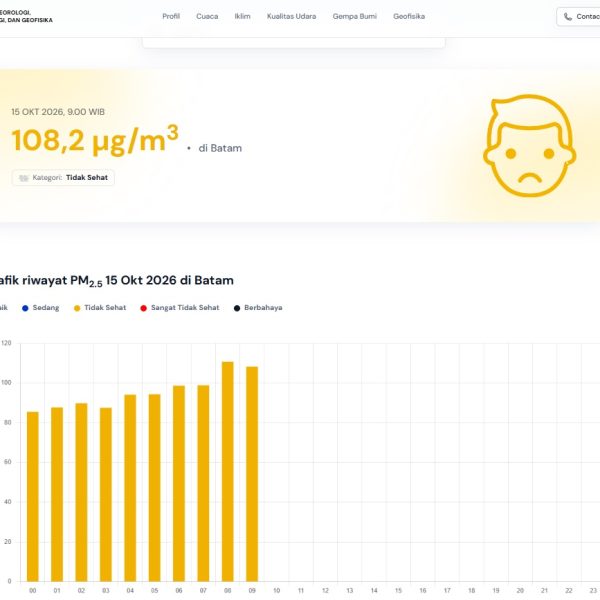Click the Kategori Tidak Sehat badge
Image resolution: width=600 pixels, height=600 pixels.
click(63, 178)
